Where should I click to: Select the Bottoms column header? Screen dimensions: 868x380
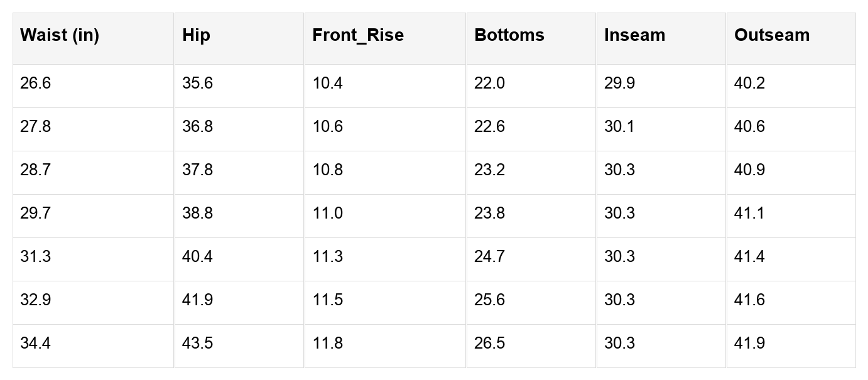coord(531,38)
